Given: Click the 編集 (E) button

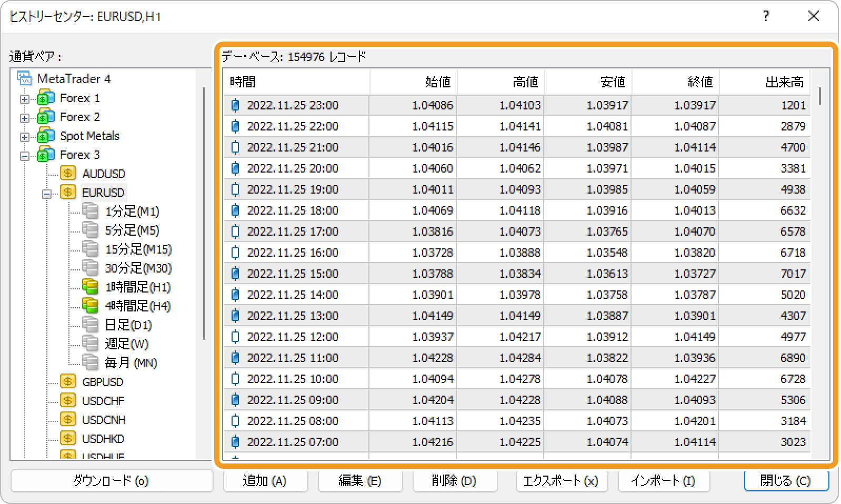Looking at the screenshot, I should click(x=360, y=480).
